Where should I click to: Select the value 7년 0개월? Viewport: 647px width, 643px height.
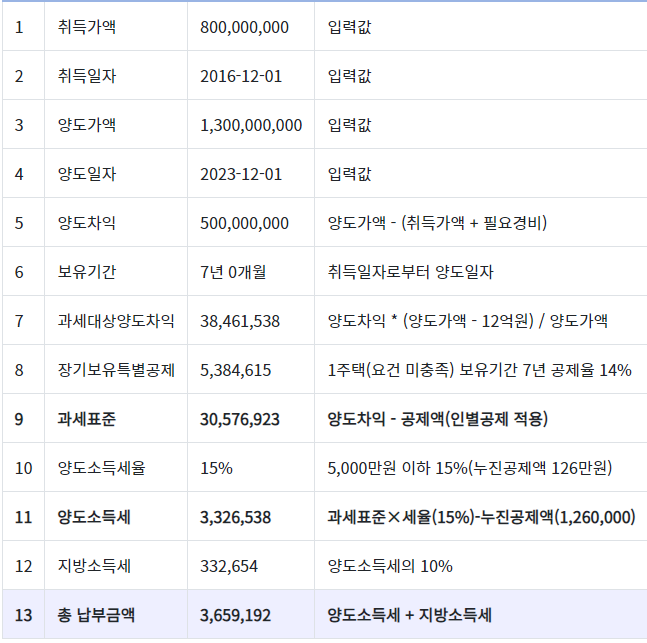click(233, 272)
